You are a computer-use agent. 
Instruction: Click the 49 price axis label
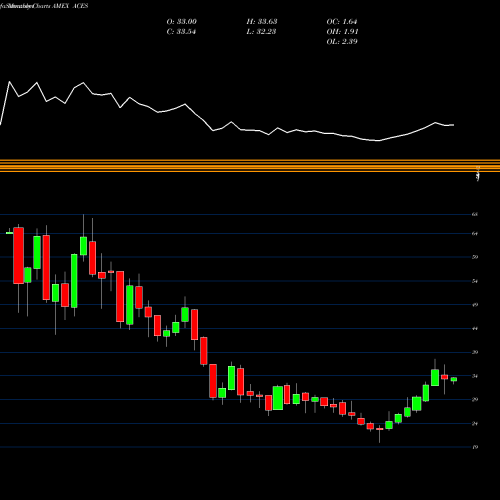click(x=475, y=305)
